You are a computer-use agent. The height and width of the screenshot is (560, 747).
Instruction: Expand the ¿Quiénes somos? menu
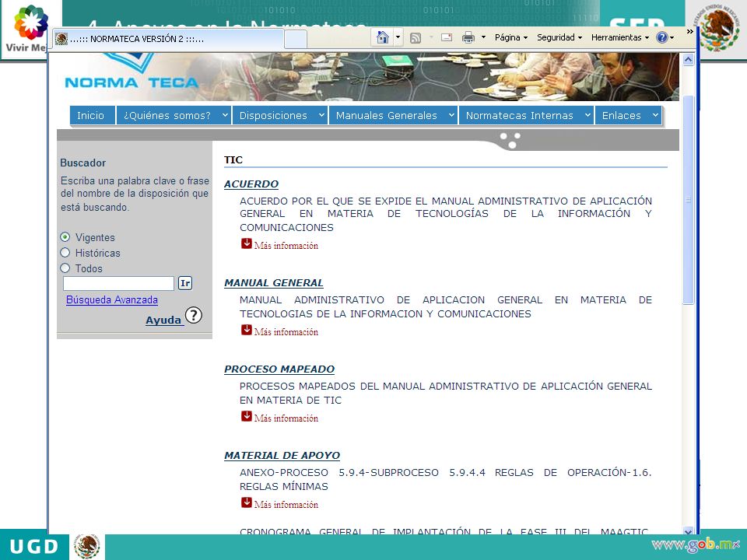click(x=174, y=115)
